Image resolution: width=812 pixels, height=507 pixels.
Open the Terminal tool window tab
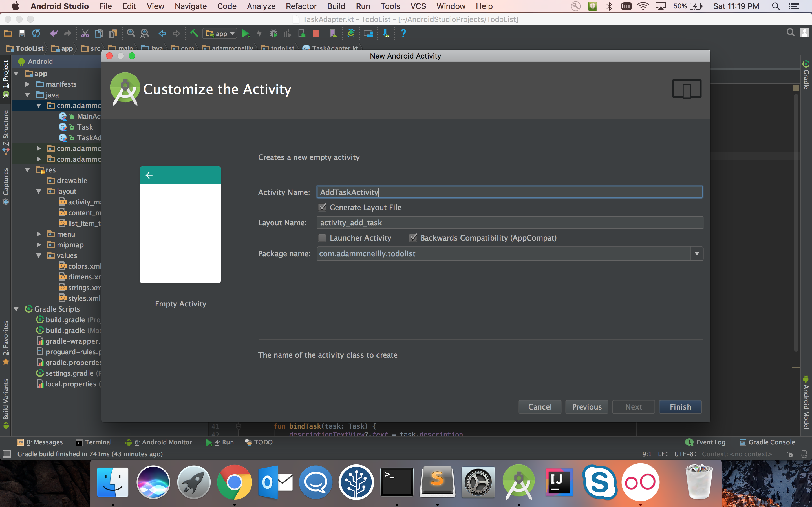pyautogui.click(x=94, y=442)
